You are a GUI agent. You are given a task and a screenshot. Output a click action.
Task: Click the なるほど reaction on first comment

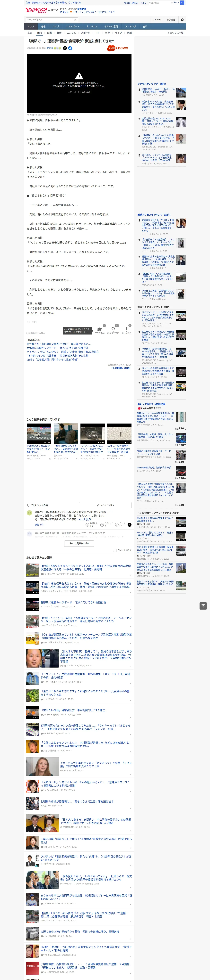tap(106, 524)
